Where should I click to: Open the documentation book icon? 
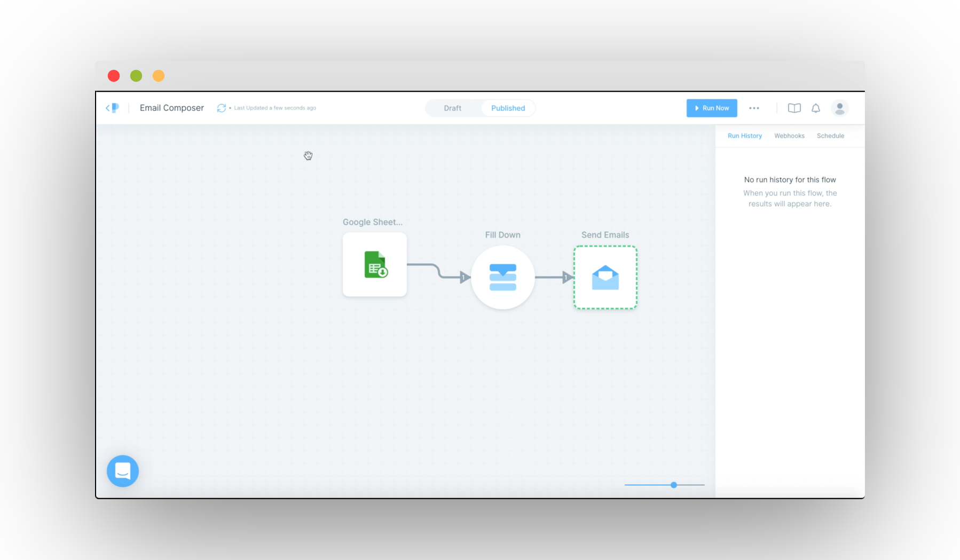[794, 108]
